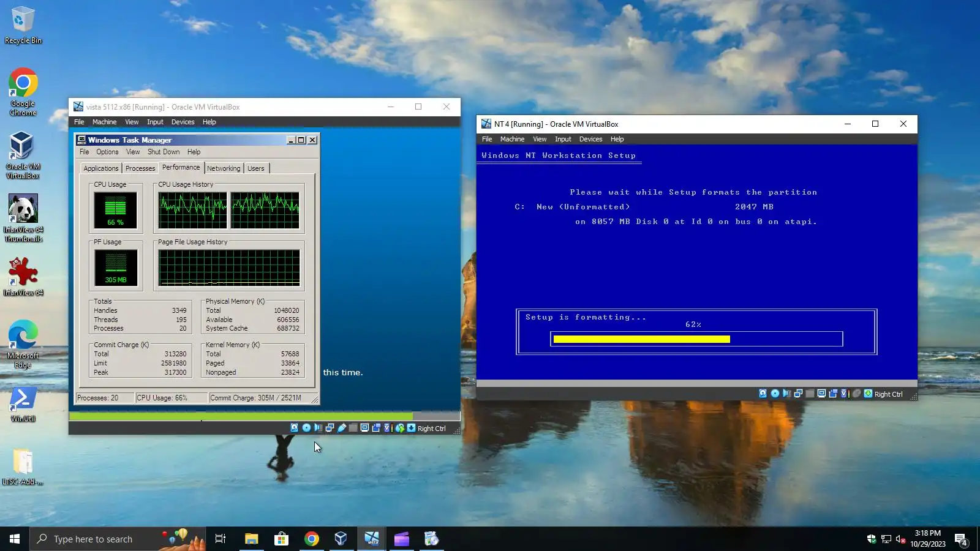The width and height of the screenshot is (980, 551).
Task: Click the Page File Usage History graph
Action: coord(229,268)
